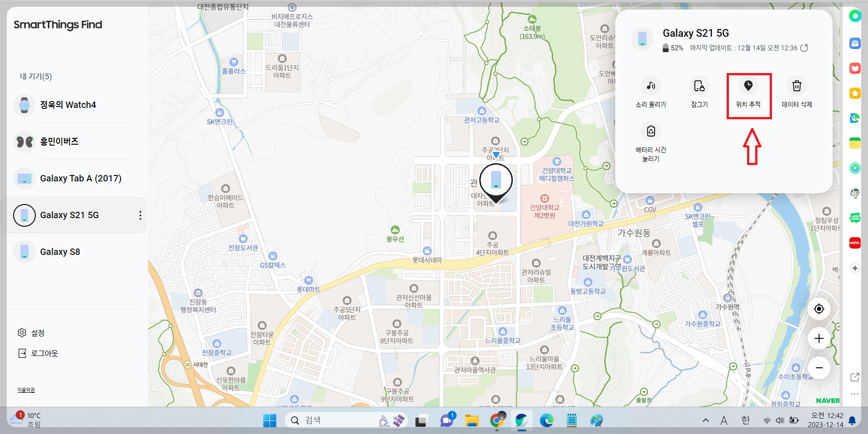Add a new sidebar app with plus

[x=855, y=268]
